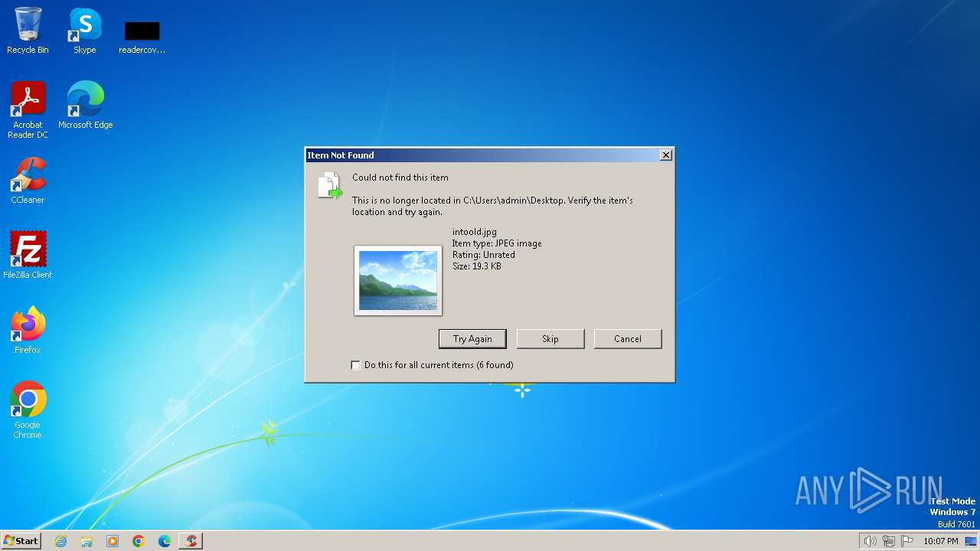Select the Acrobat Reader DC shortcut
The width and height of the screenshot is (980, 551).
click(x=28, y=109)
